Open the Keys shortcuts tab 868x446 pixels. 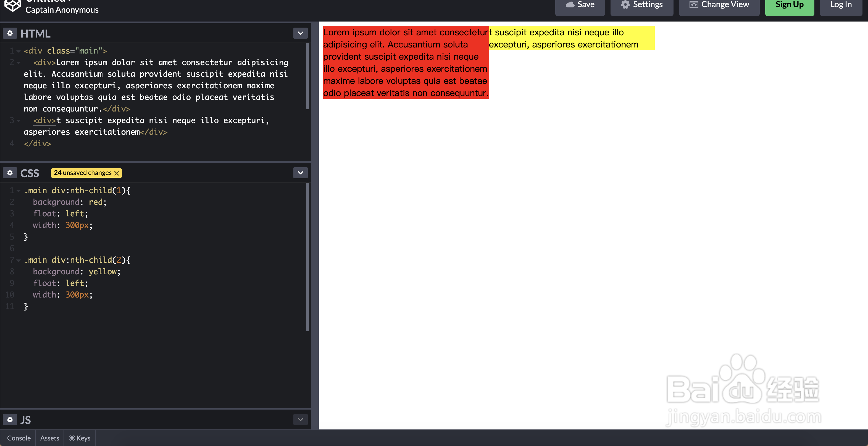click(x=80, y=438)
